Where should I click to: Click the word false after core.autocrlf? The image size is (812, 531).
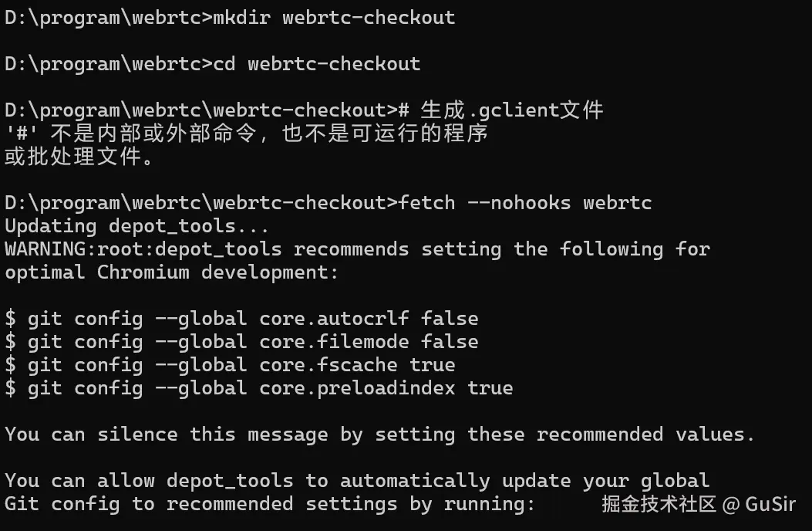coord(450,319)
